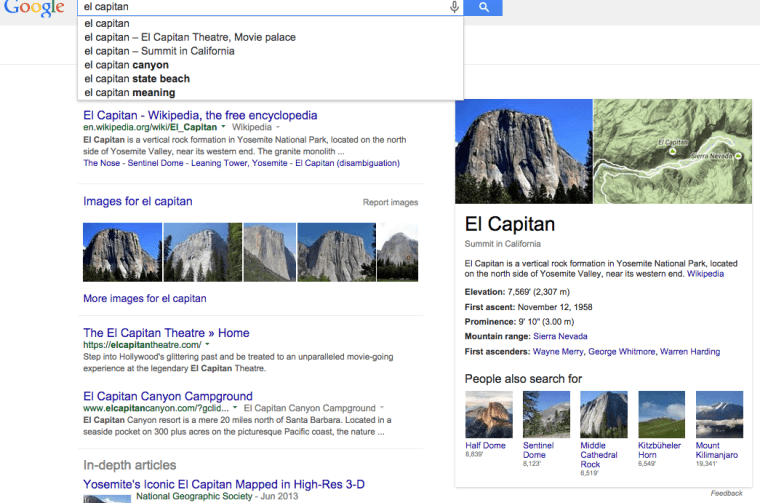Click the microphone voice search icon
This screenshot has height=503, width=760.
(x=454, y=7)
